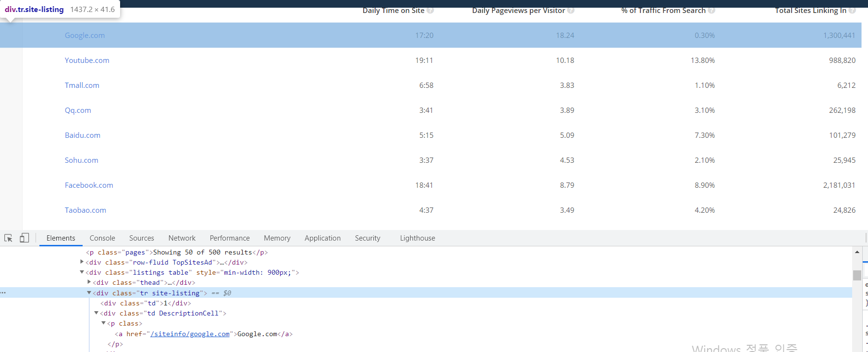Viewport: 868px width, 352px height.
Task: Click Youtube.com's 13.80% search traffic value
Action: pyautogui.click(x=703, y=61)
